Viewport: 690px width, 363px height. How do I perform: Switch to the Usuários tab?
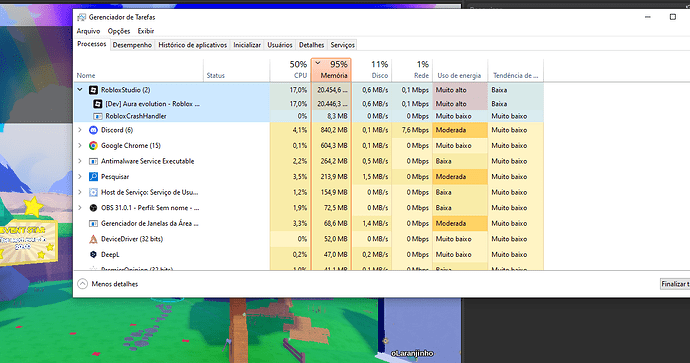[280, 45]
